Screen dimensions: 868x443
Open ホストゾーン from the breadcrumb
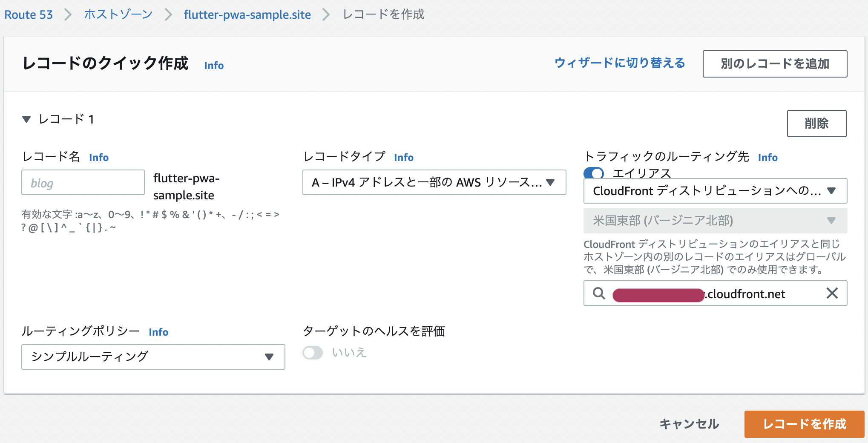click(118, 14)
